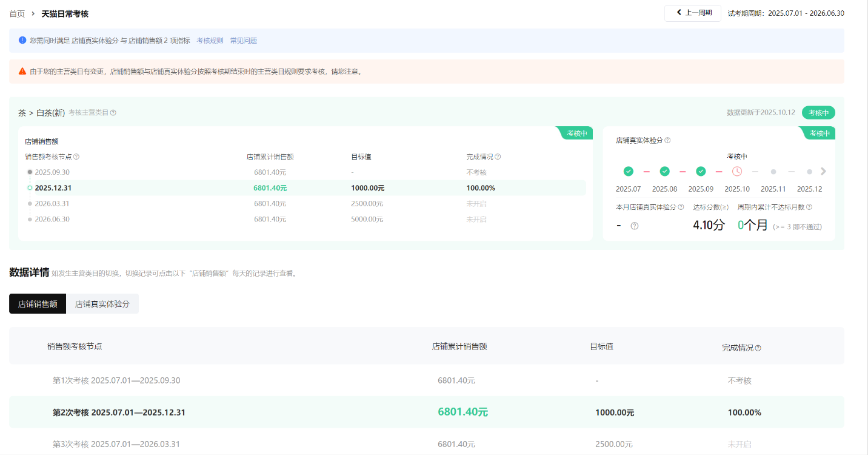Click help icon beside 完成情况 in top card
The width and height of the screenshot is (868, 455).
(498, 157)
